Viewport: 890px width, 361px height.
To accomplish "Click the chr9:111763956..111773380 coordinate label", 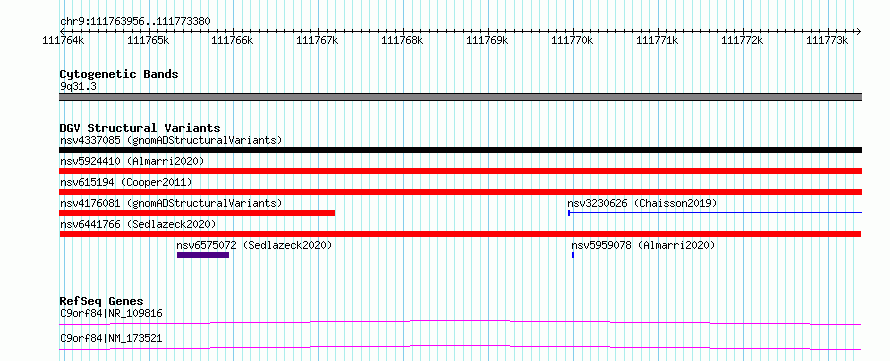I will pos(135,22).
